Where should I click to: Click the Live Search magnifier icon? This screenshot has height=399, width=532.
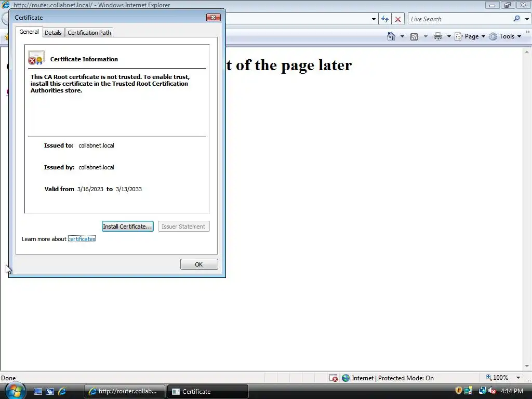pyautogui.click(x=516, y=19)
